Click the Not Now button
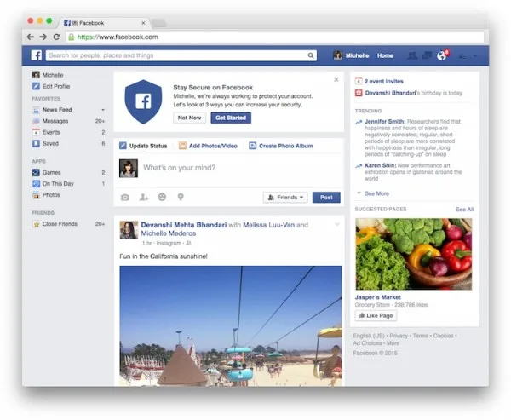The height and width of the screenshot is (420, 511). click(x=189, y=118)
